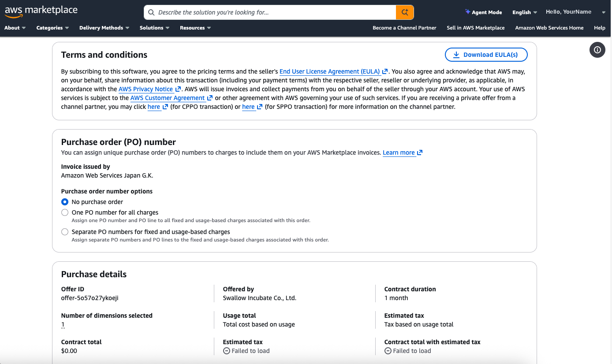Click 'here' link for CPPO transaction
This screenshot has height=364, width=612.
[154, 107]
